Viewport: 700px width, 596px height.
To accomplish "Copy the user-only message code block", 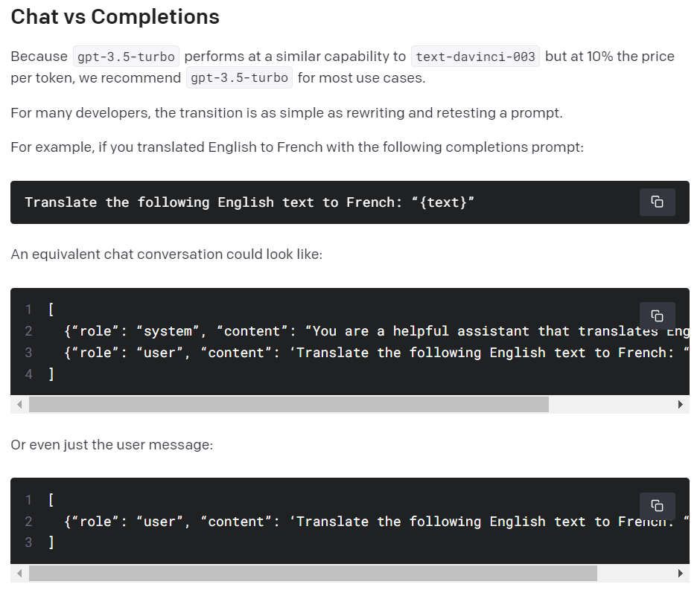I will 657,506.
